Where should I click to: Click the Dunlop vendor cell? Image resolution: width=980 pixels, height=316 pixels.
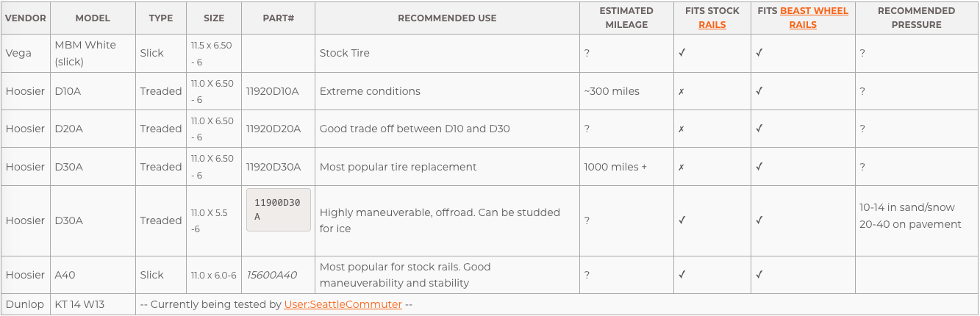tap(26, 304)
